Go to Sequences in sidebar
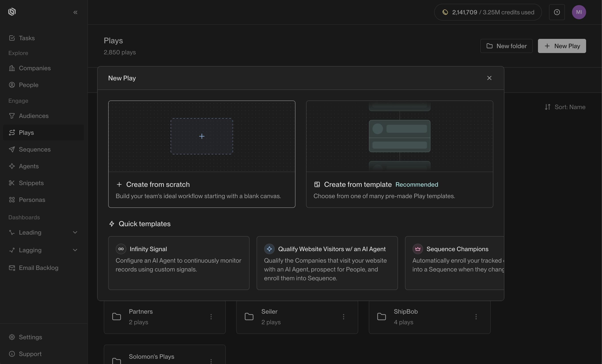602x364 pixels. (x=35, y=149)
